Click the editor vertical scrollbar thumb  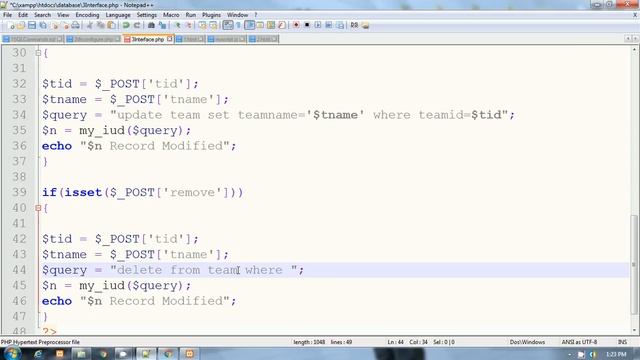point(634,264)
